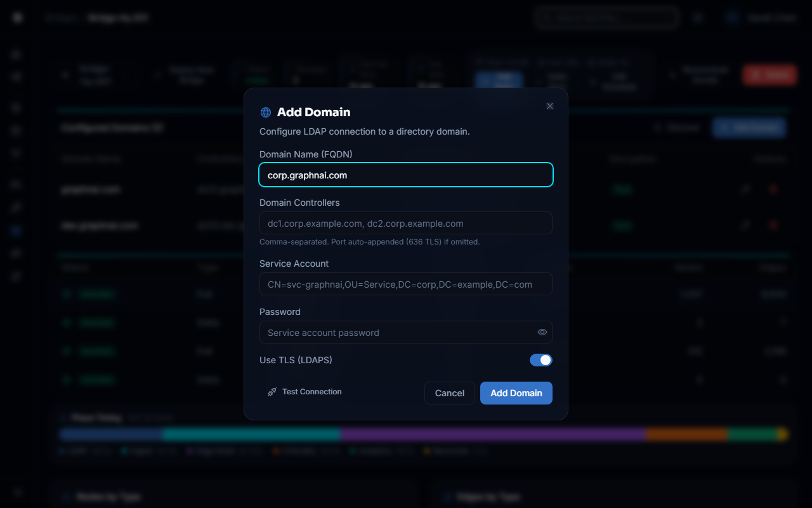Click the globe icon beside Add Domain title
812x508 pixels.
265,112
